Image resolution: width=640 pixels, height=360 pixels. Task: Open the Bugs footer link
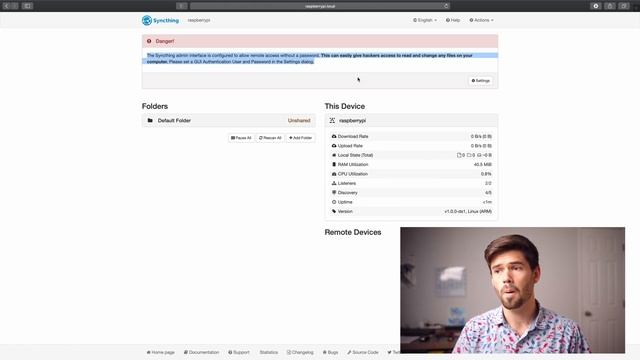pyautogui.click(x=331, y=352)
